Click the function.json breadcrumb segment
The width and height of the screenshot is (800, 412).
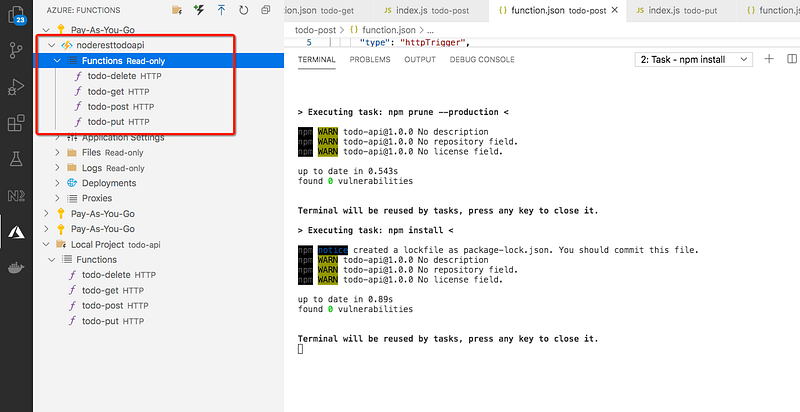pos(387,30)
